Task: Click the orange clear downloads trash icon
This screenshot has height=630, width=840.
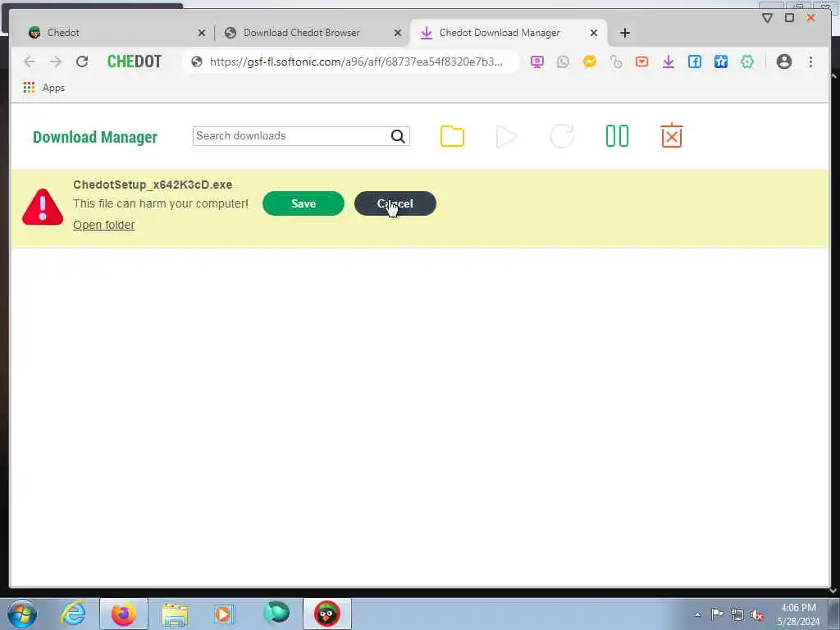Action: (x=671, y=135)
